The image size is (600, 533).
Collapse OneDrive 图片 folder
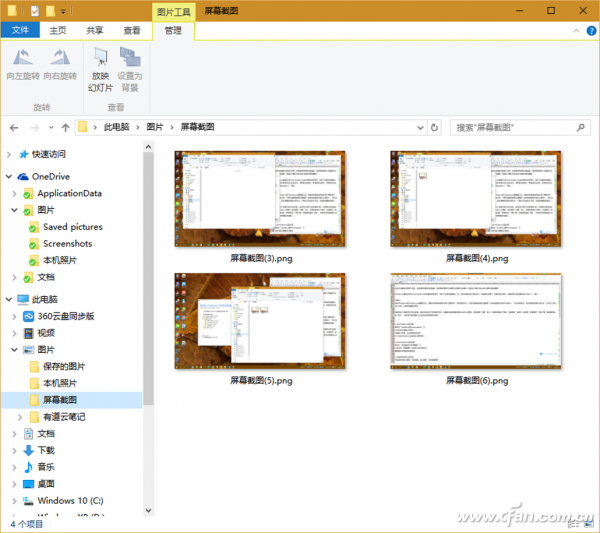coord(14,210)
